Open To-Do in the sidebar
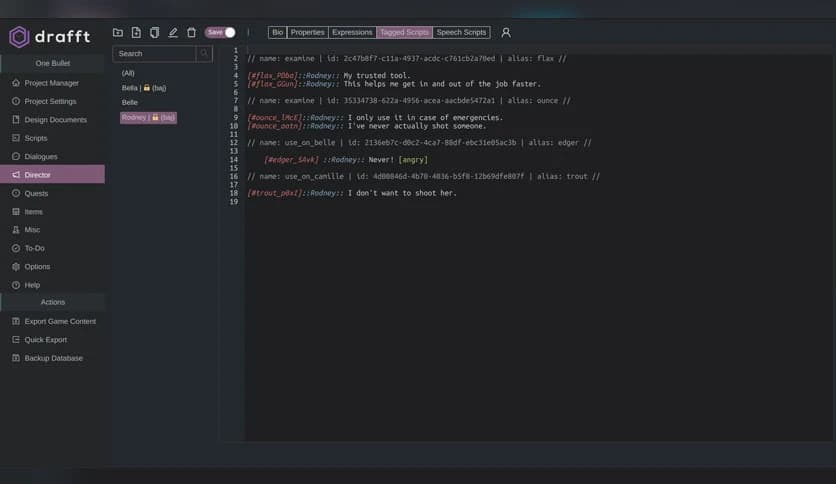Screen dimensions: 836x484 [52, 248]
